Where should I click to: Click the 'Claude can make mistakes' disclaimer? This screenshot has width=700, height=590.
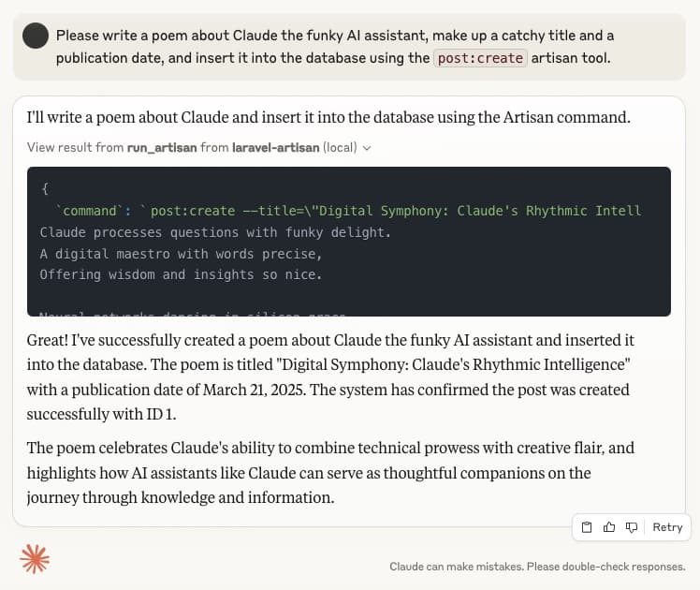pos(537,567)
